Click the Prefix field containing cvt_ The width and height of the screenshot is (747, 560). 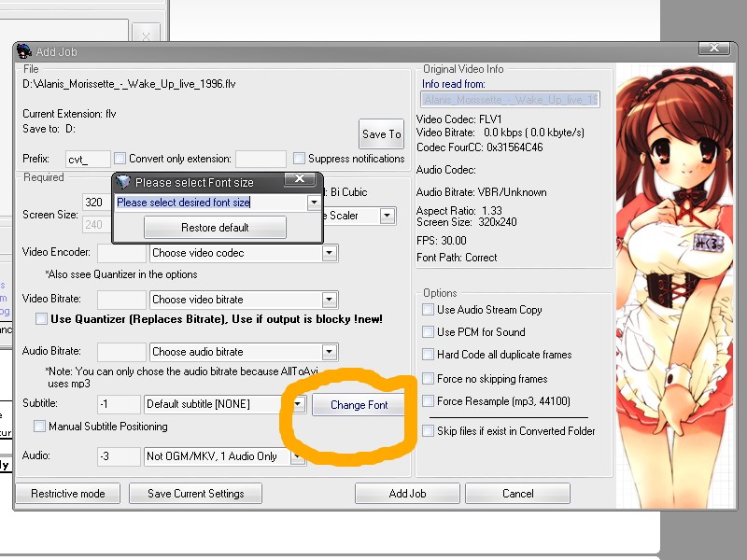point(88,159)
